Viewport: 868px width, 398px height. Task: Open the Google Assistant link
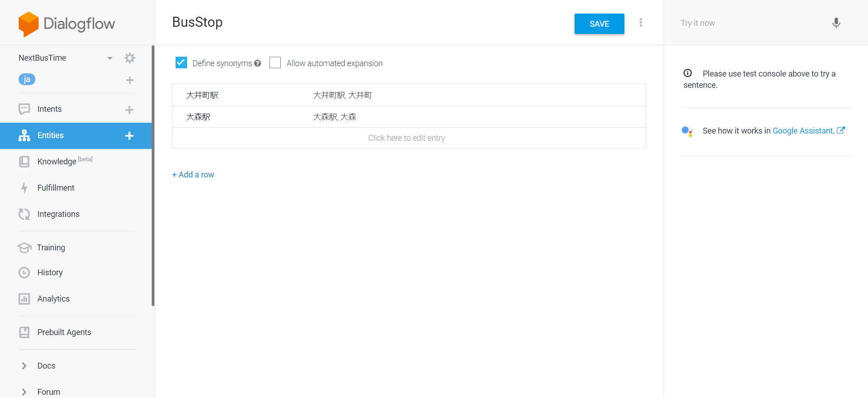point(803,131)
